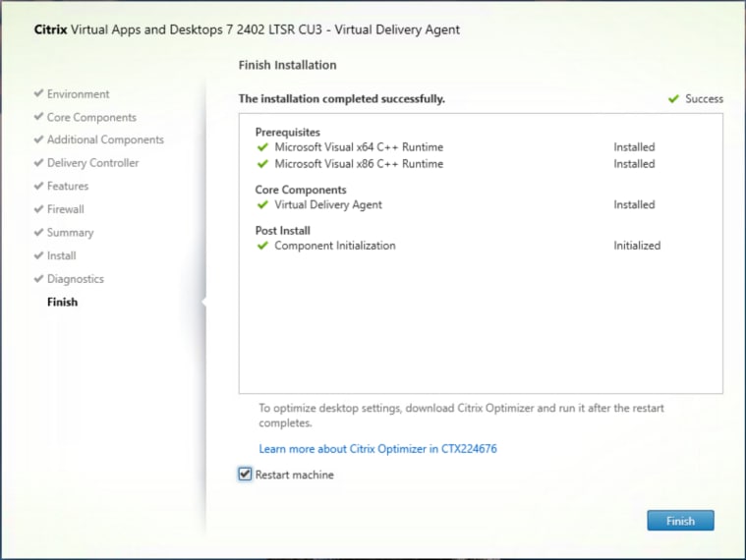Click Microsoft Visual x64 C++ Runtime text
Screen dimensions: 746x560
click(359, 147)
